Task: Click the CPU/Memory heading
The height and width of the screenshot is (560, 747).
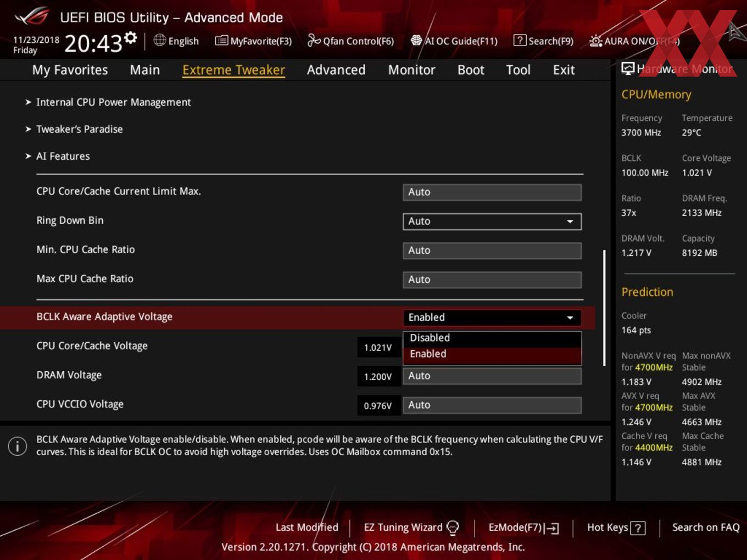Action: tap(656, 94)
